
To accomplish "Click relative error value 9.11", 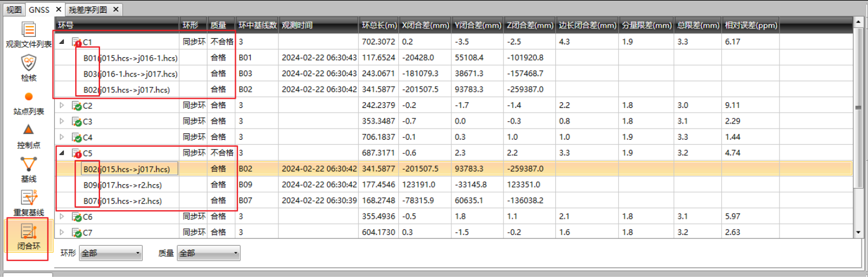I will point(732,106).
